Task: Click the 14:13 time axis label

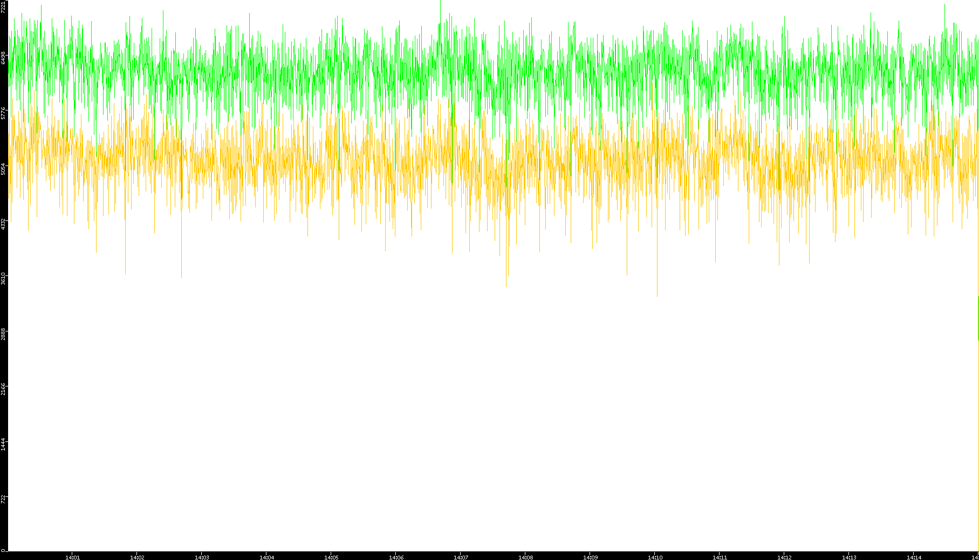Action: (x=849, y=557)
